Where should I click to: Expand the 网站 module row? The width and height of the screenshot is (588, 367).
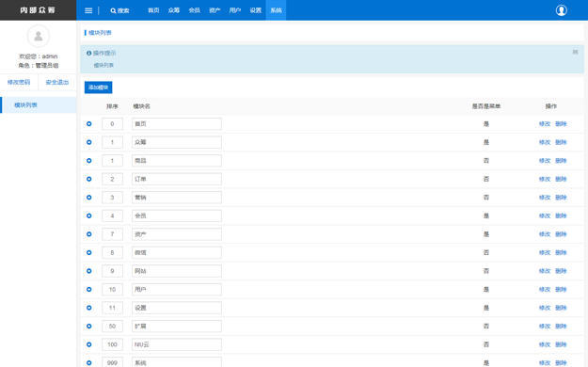(88, 271)
